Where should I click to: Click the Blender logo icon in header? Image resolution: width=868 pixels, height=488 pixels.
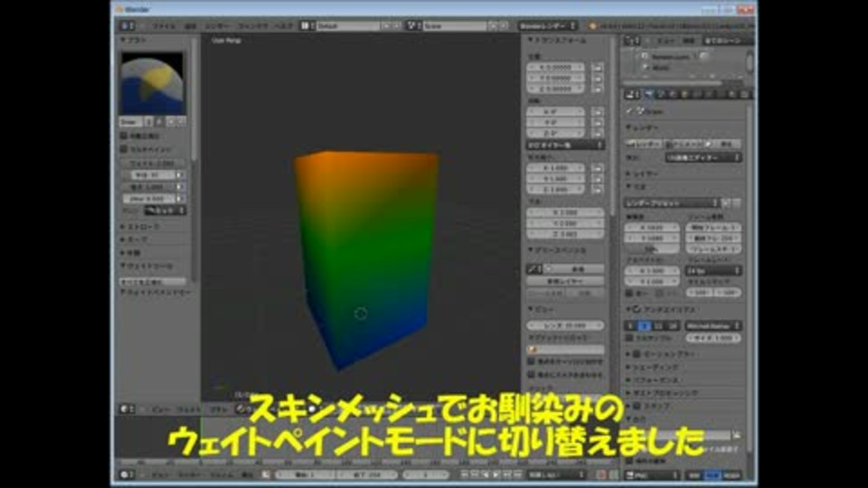593,26
